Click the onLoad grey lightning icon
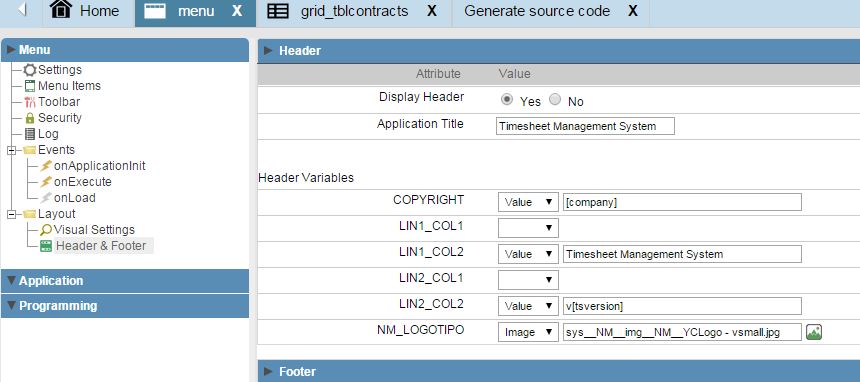Viewport: 860px width, 382px height. (x=46, y=198)
